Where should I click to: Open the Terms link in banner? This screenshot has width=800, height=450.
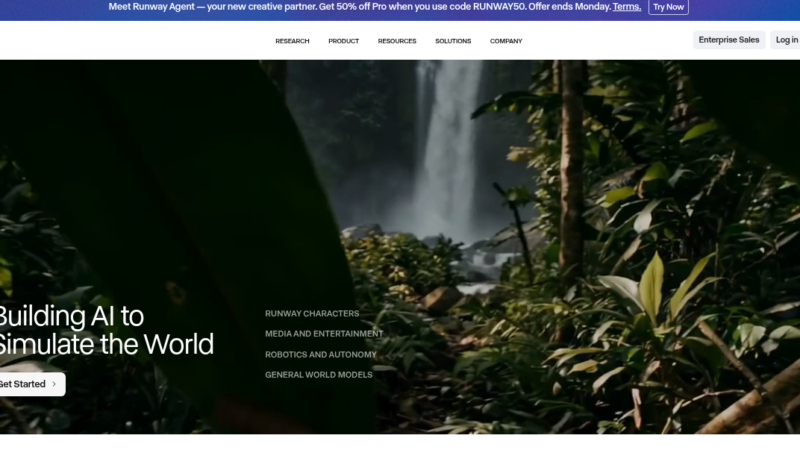(x=627, y=7)
